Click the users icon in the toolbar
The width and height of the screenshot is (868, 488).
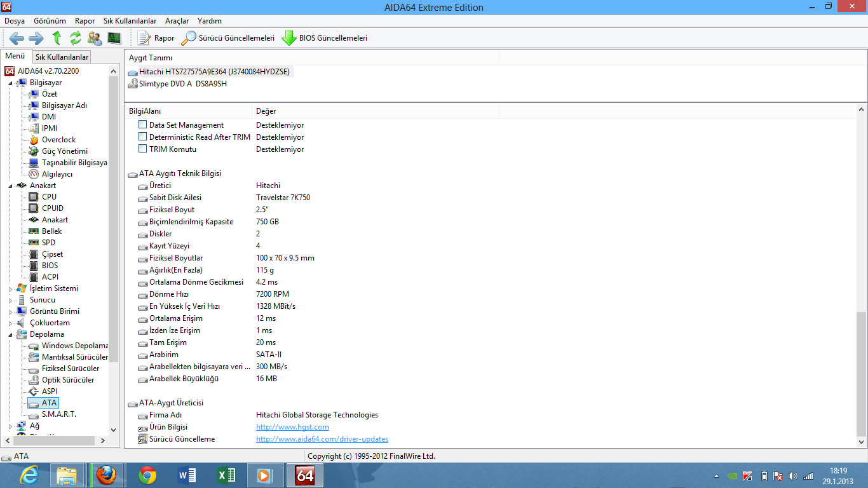(x=95, y=38)
